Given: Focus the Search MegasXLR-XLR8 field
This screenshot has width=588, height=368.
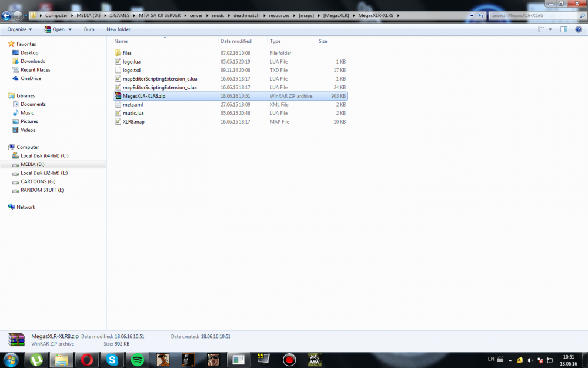Looking at the screenshot, I should click(x=534, y=15).
